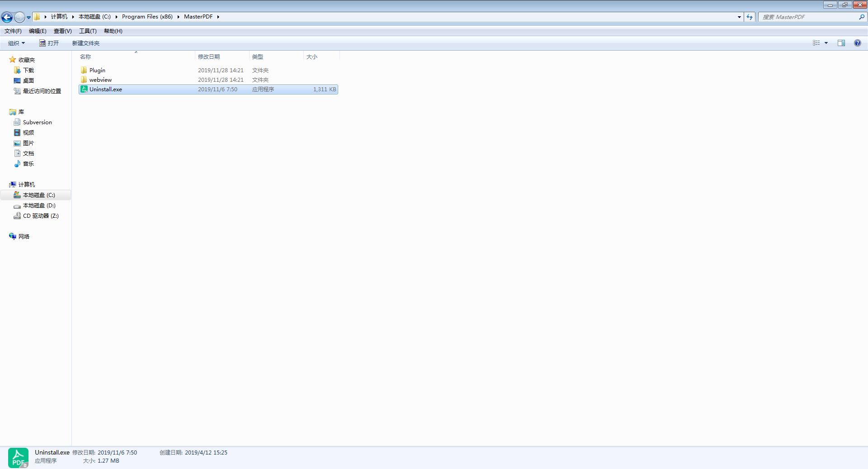Click the Back navigation arrow button

pos(7,17)
